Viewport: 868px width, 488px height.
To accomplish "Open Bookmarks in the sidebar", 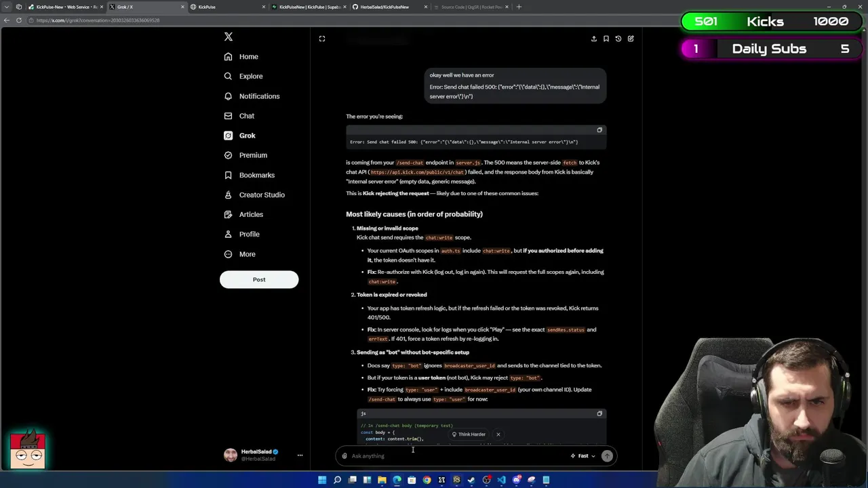I will tap(250, 175).
